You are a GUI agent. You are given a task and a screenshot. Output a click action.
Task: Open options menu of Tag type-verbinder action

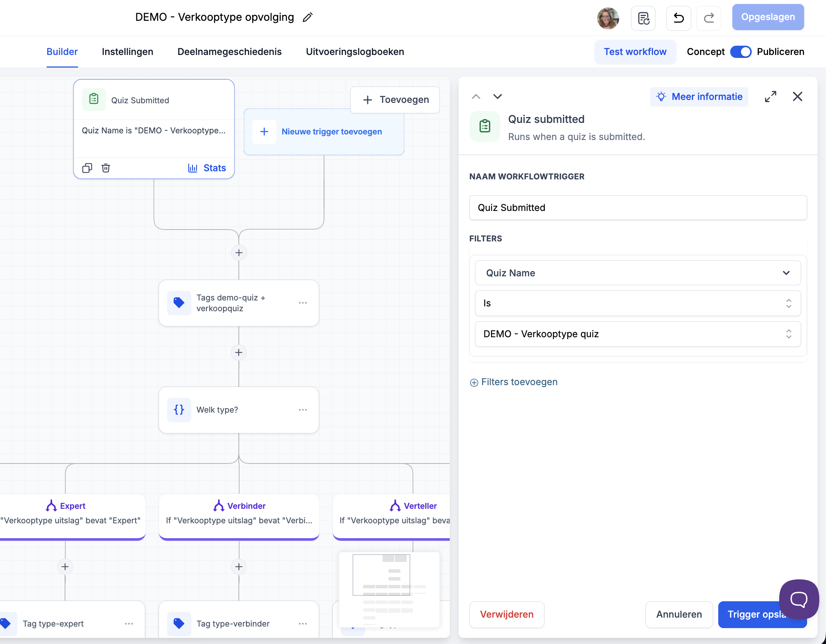click(303, 624)
